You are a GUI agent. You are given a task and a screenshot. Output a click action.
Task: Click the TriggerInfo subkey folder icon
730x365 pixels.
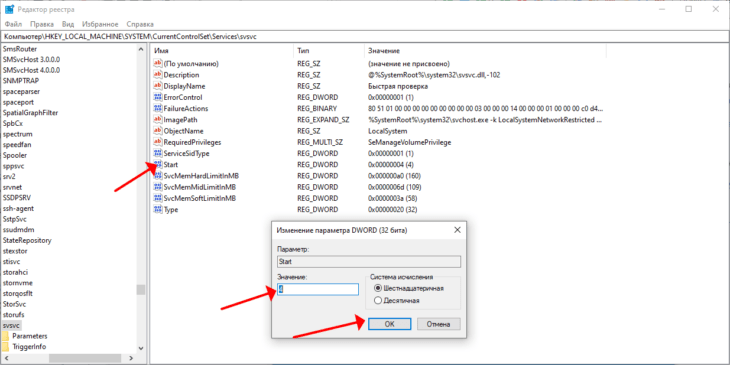coord(5,347)
